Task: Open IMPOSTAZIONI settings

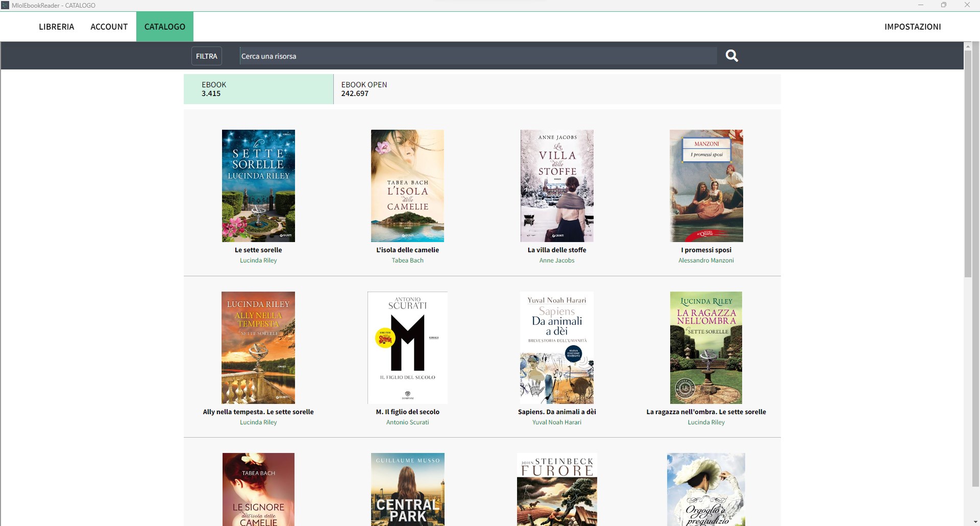Action: coord(913,27)
